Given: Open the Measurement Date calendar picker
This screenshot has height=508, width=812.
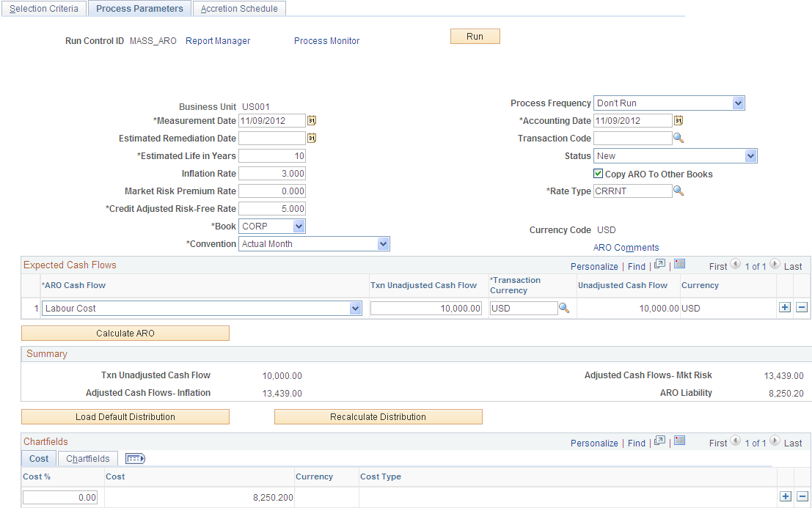Looking at the screenshot, I should [x=311, y=120].
